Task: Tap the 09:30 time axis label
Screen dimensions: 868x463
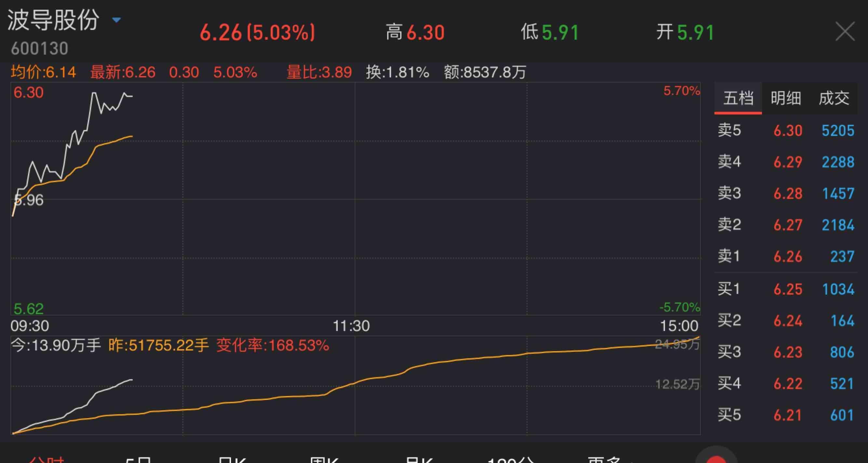Action: 30,325
